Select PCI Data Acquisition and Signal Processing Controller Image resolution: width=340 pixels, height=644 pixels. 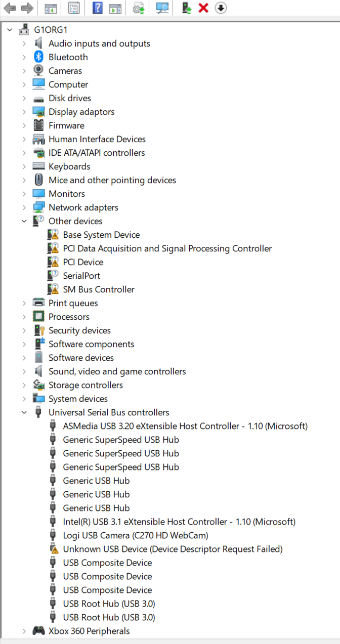pos(167,248)
